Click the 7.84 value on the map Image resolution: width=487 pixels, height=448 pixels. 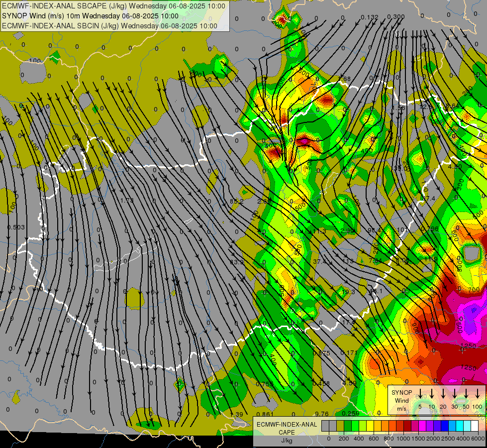(x=375, y=260)
